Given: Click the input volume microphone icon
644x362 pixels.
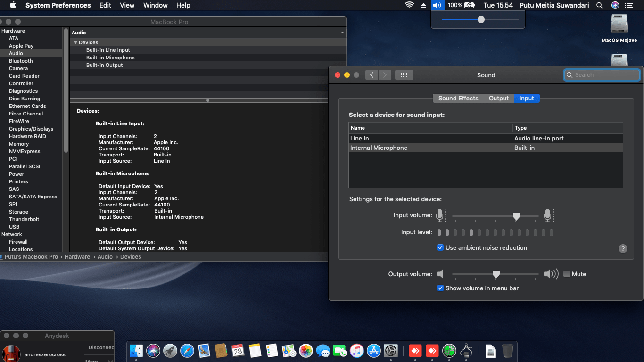Looking at the screenshot, I should point(440,215).
